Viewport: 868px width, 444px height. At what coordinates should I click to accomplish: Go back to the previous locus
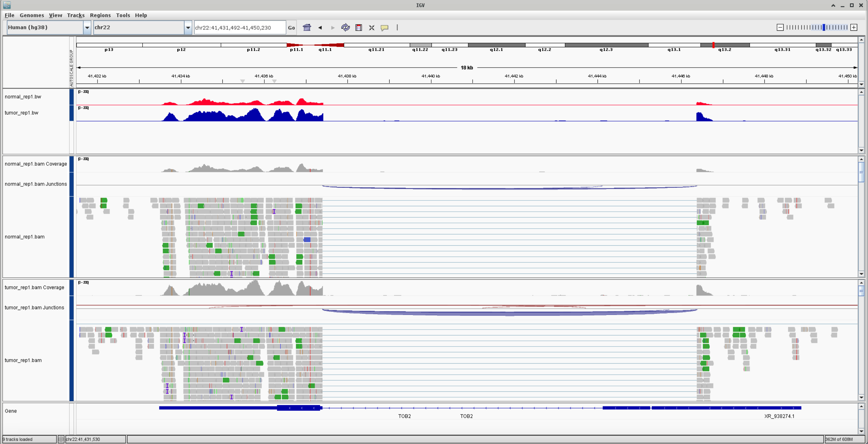click(x=320, y=28)
